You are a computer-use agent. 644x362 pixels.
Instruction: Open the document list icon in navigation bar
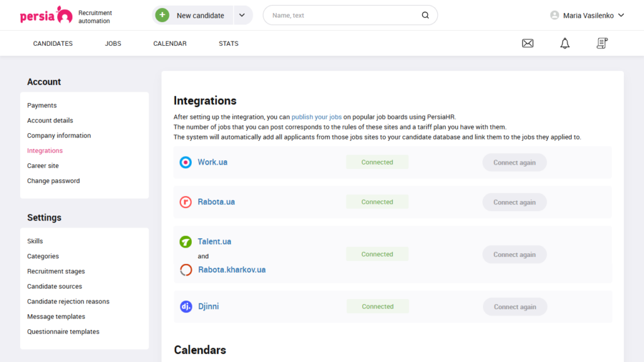(602, 43)
